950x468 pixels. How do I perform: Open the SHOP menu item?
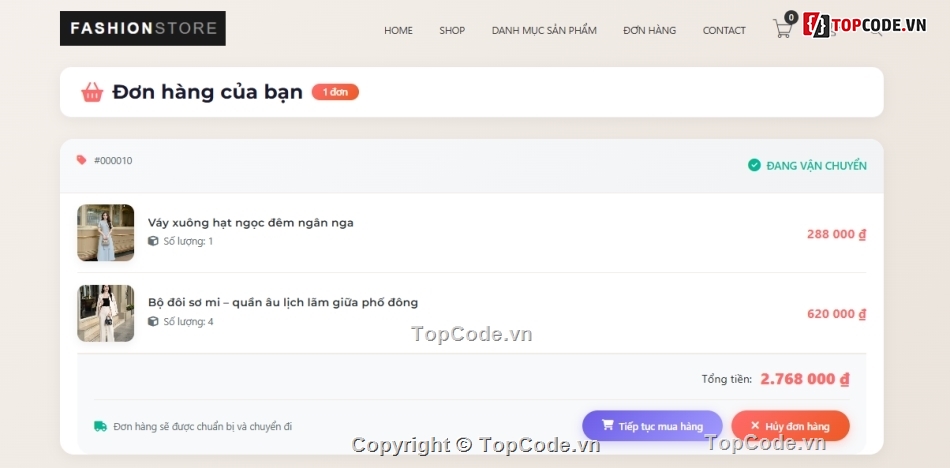click(x=452, y=30)
